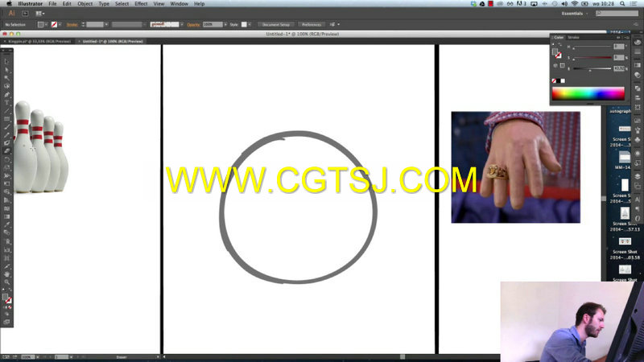The image size is (644, 362).
Task: Open the stroke color dropdown in control bar
Action: 60,25
